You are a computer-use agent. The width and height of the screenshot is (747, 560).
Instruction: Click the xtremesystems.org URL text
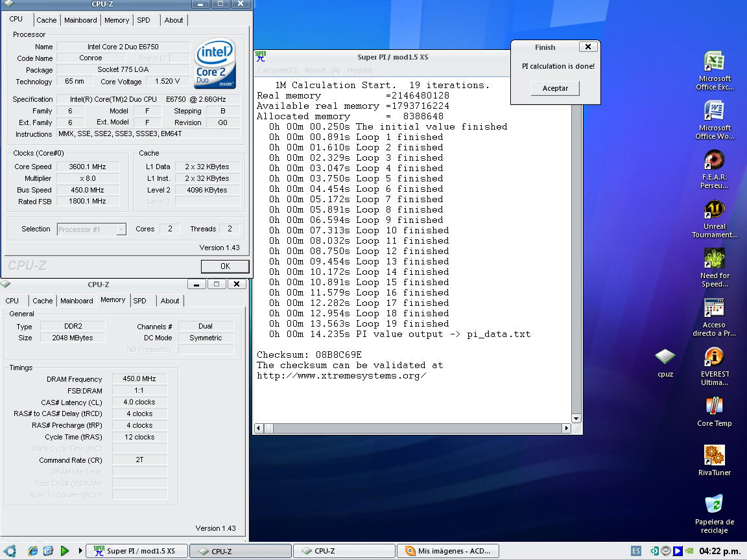341,376
